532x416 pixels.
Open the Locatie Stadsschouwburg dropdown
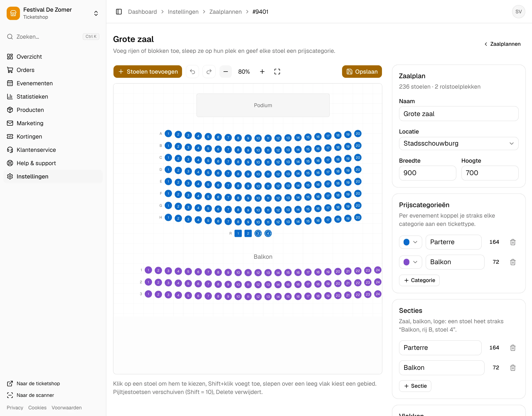458,143
